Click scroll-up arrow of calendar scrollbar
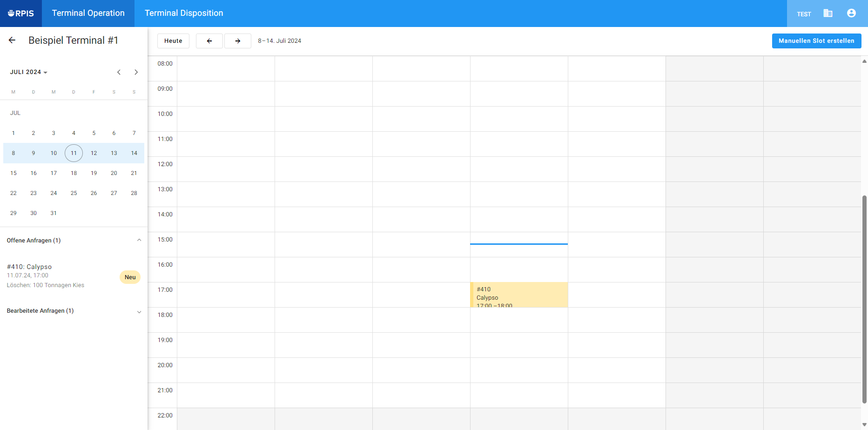868x430 pixels. tap(864, 61)
